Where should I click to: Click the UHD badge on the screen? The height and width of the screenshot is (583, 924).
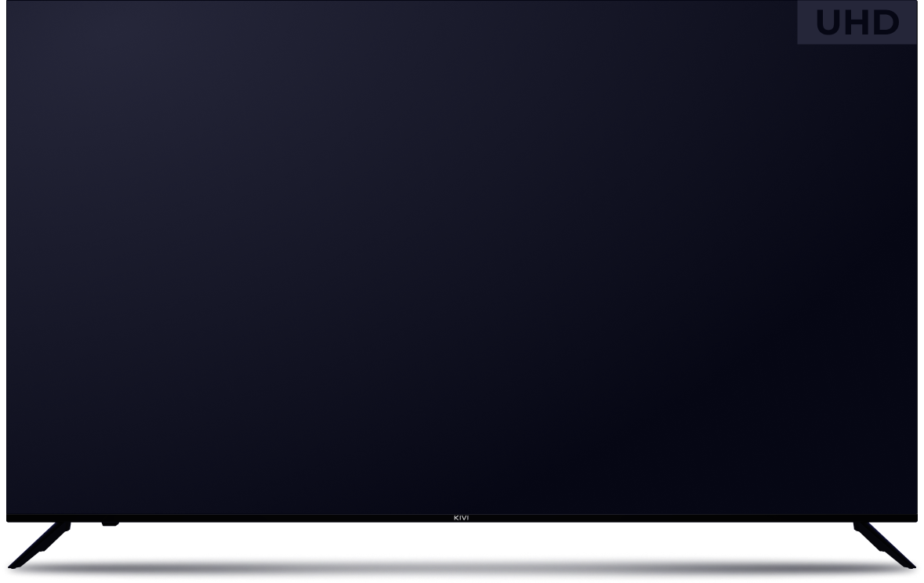857,22
